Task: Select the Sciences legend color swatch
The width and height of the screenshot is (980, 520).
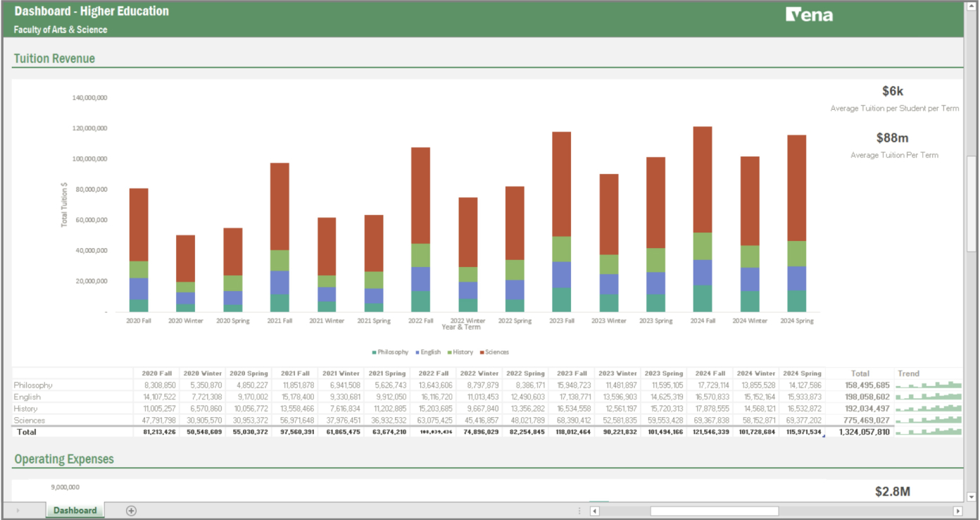Action: pos(482,352)
